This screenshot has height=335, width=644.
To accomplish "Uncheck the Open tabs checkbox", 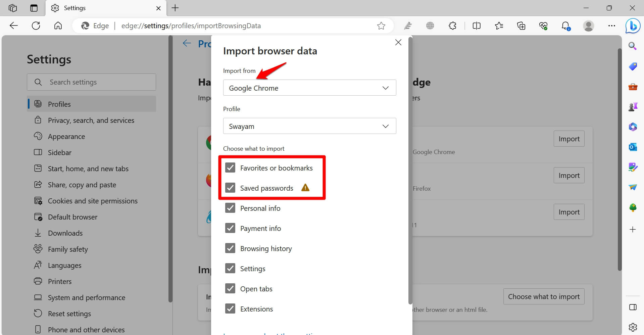I will [230, 288].
